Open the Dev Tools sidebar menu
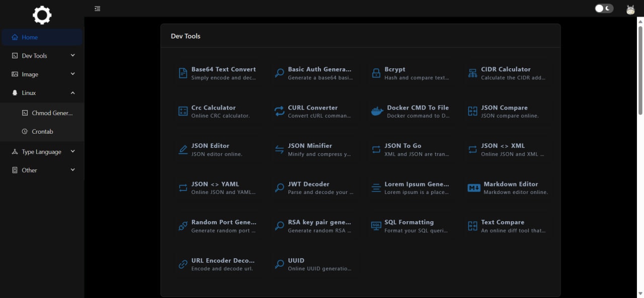This screenshot has height=298, width=644. point(42,55)
